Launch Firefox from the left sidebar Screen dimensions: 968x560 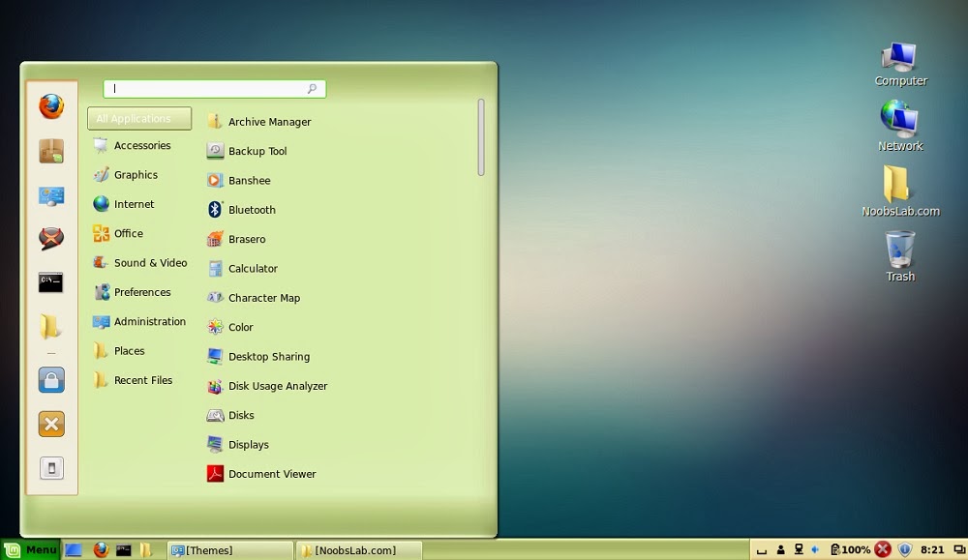tap(50, 107)
